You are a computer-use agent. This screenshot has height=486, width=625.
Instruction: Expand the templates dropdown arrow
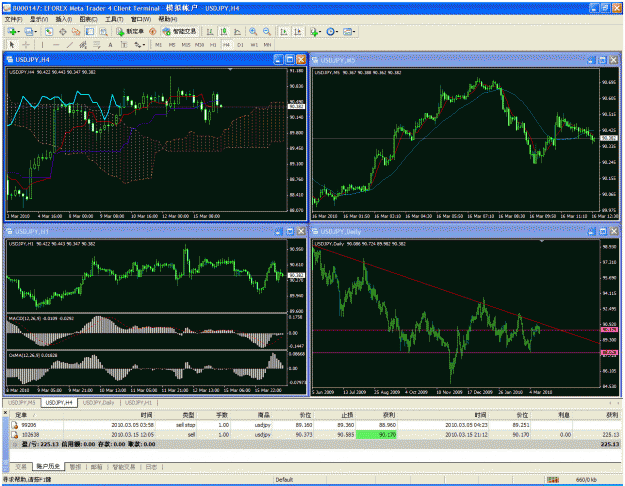[x=354, y=31]
